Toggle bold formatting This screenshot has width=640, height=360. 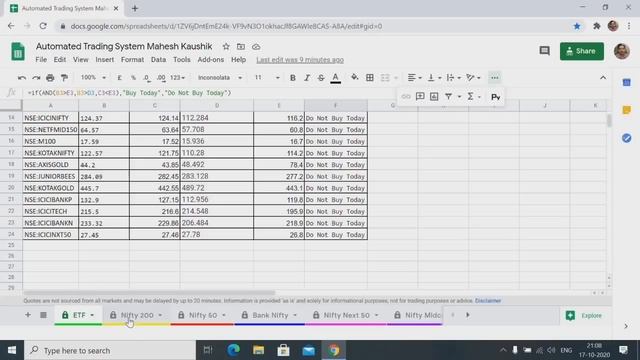click(x=293, y=78)
